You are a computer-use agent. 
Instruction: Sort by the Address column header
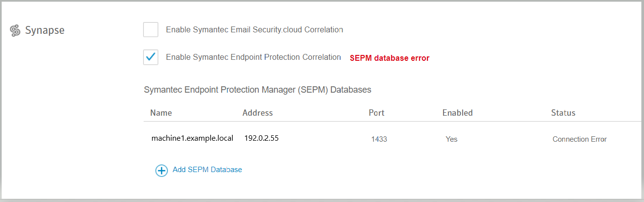tap(257, 113)
